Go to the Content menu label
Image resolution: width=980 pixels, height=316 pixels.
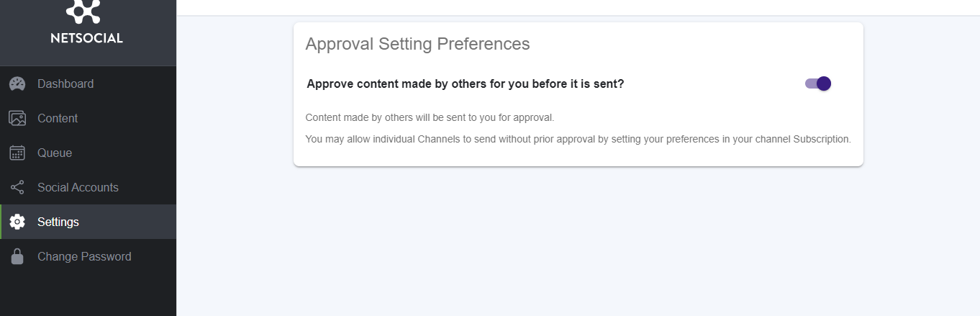(x=58, y=118)
